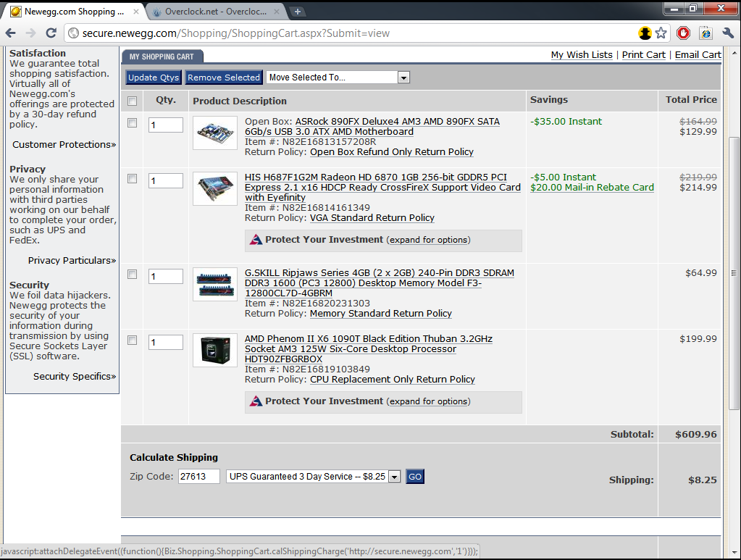Click the Email Cart link

point(698,55)
